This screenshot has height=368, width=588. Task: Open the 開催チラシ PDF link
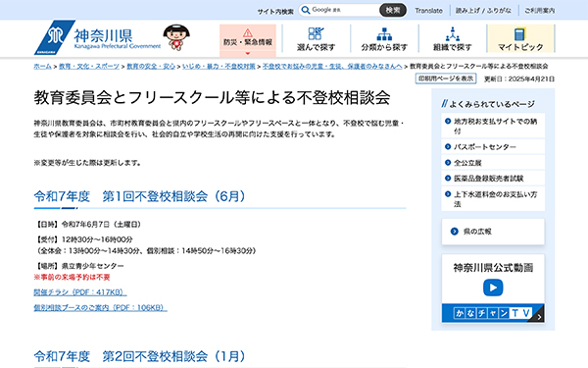click(x=80, y=292)
